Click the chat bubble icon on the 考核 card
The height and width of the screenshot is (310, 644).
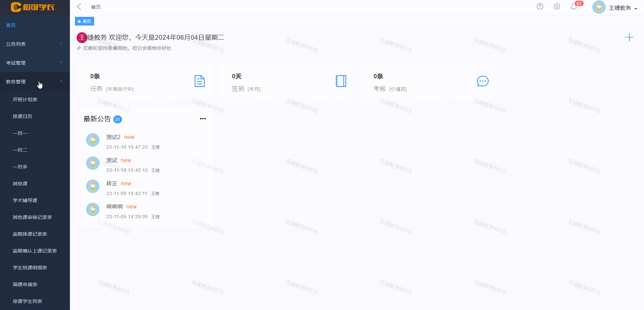483,81
